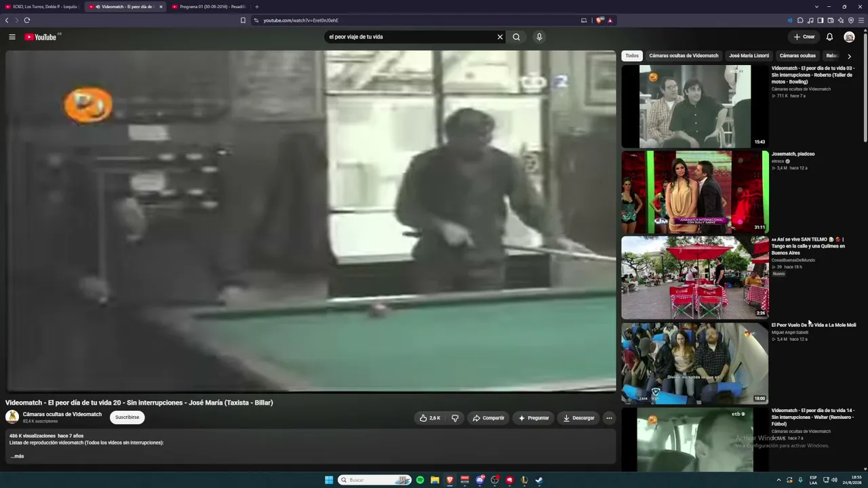The height and width of the screenshot is (488, 868).
Task: Select the Todos filter chip
Action: pyautogui.click(x=632, y=56)
